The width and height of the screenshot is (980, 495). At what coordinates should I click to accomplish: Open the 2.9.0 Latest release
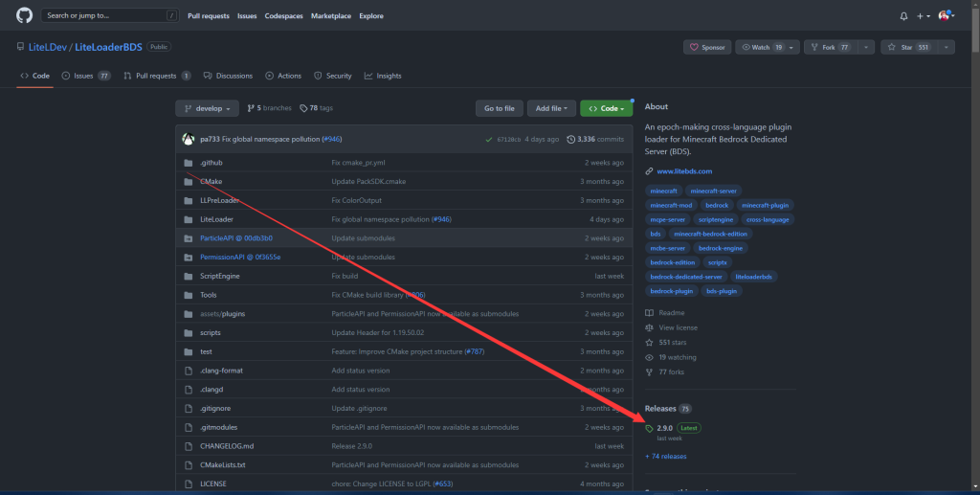pos(673,428)
